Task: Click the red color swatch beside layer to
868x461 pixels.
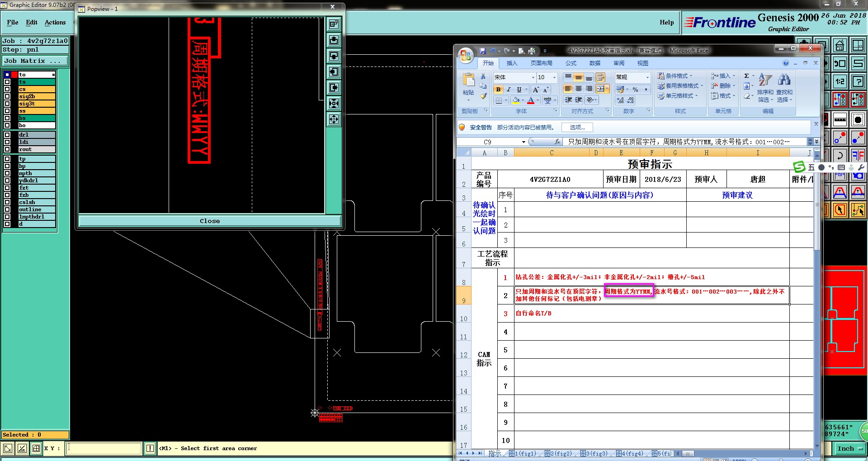Action: [x=14, y=75]
